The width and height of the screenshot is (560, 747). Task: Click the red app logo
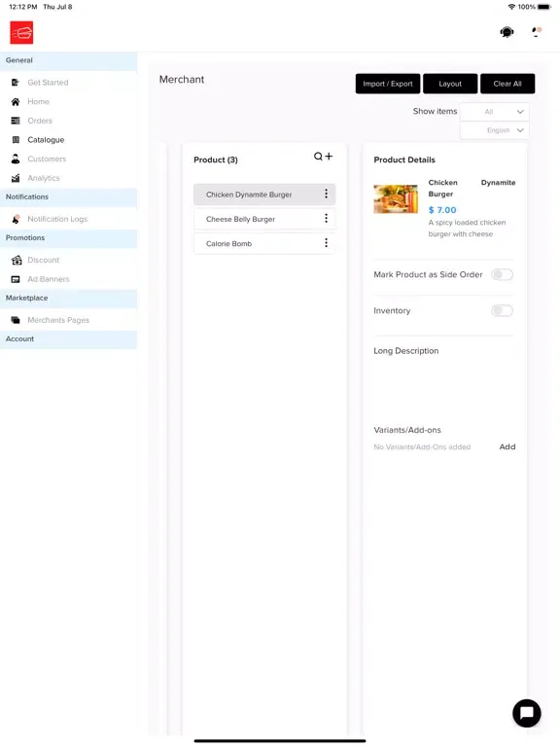(21, 32)
